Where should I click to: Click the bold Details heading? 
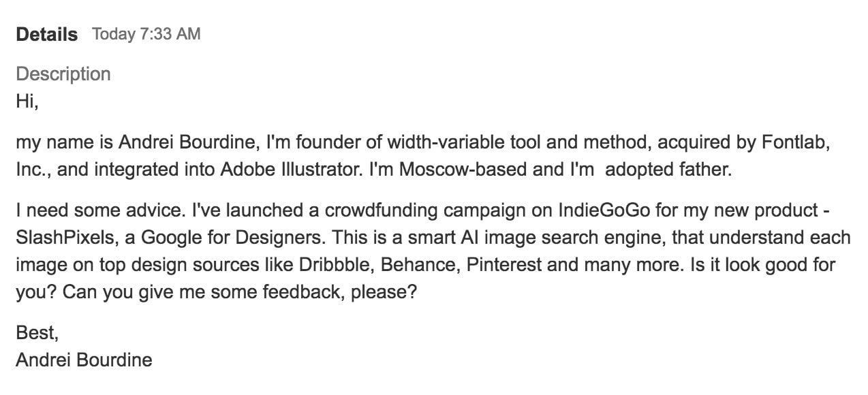[x=47, y=35]
